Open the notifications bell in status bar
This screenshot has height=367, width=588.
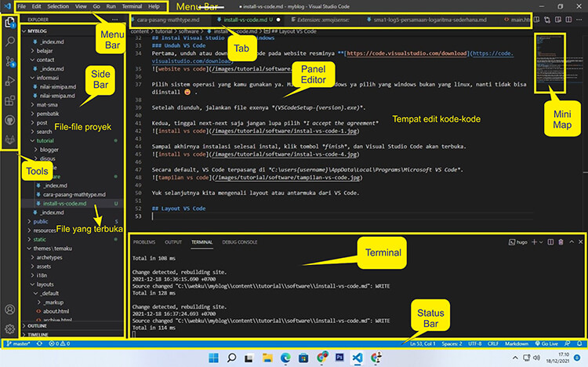click(579, 343)
